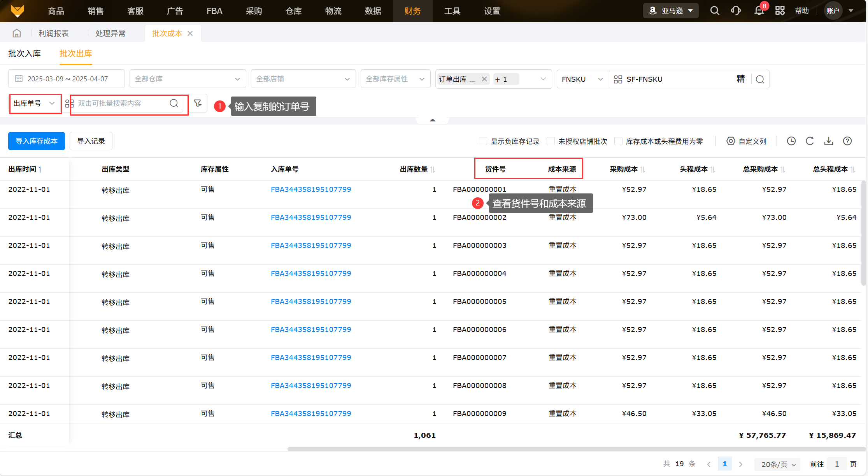
Task: Open the customer support headset icon
Action: click(736, 11)
